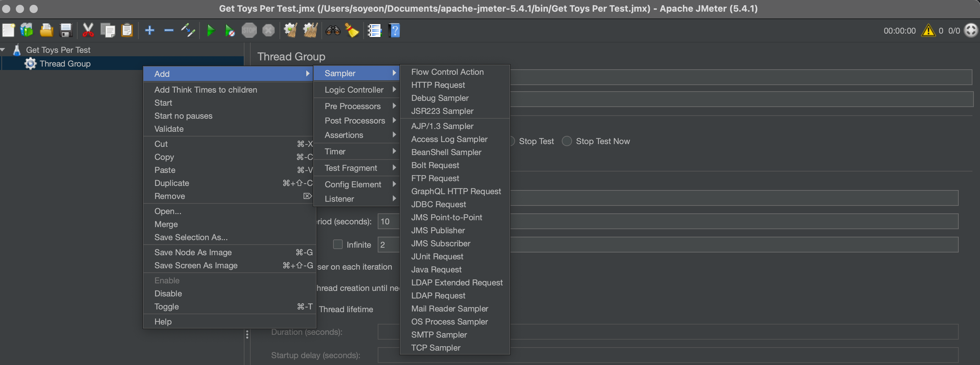Viewport: 980px width, 365px height.
Task: Expand the Sampler submenu
Action: click(x=356, y=73)
